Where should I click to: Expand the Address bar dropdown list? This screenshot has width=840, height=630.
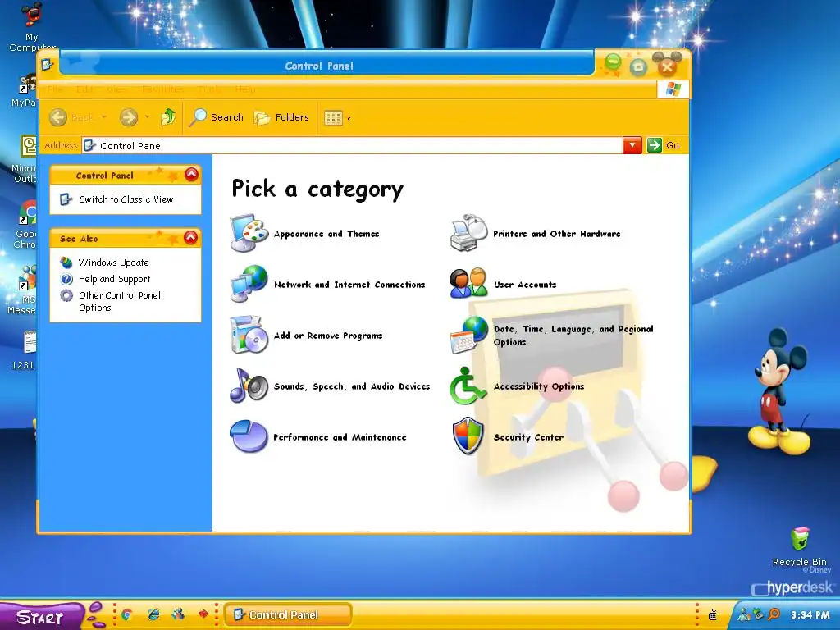[x=632, y=145]
